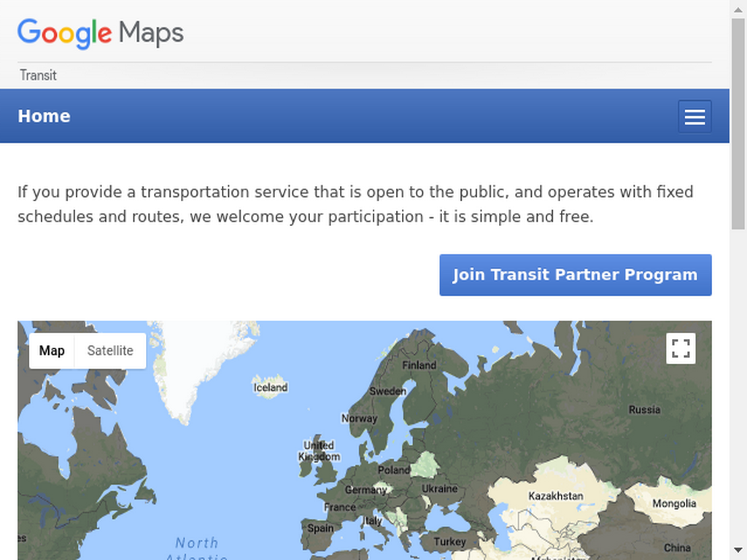Click the Spain label on the map
Viewport: 747px width, 560px height.
tap(321, 528)
